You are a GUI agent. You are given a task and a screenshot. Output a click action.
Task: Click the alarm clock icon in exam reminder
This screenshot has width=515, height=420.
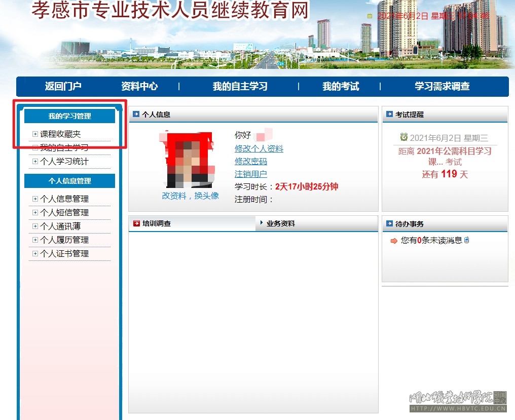tap(403, 137)
